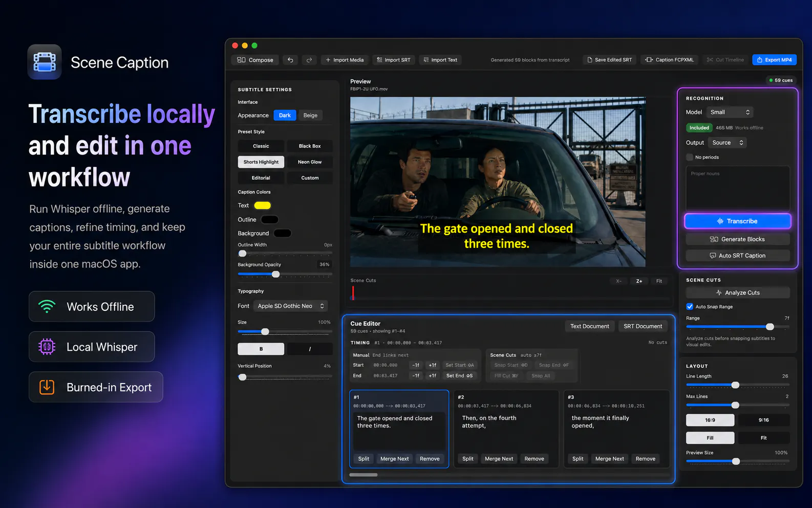
Task: Toggle bold B text style
Action: pos(261,349)
